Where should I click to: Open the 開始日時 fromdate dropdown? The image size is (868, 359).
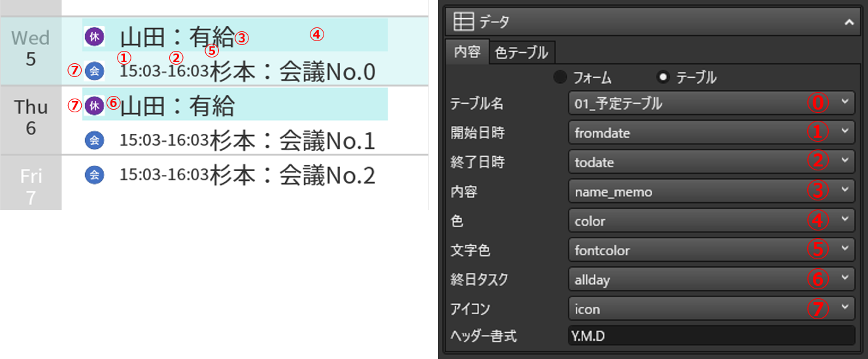[x=711, y=133]
